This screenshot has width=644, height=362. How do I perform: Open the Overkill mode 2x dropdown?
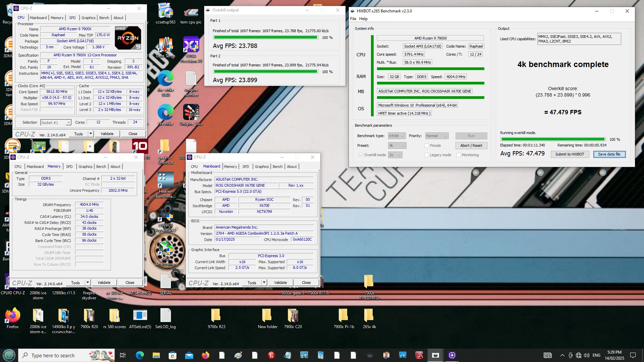tap(395, 155)
